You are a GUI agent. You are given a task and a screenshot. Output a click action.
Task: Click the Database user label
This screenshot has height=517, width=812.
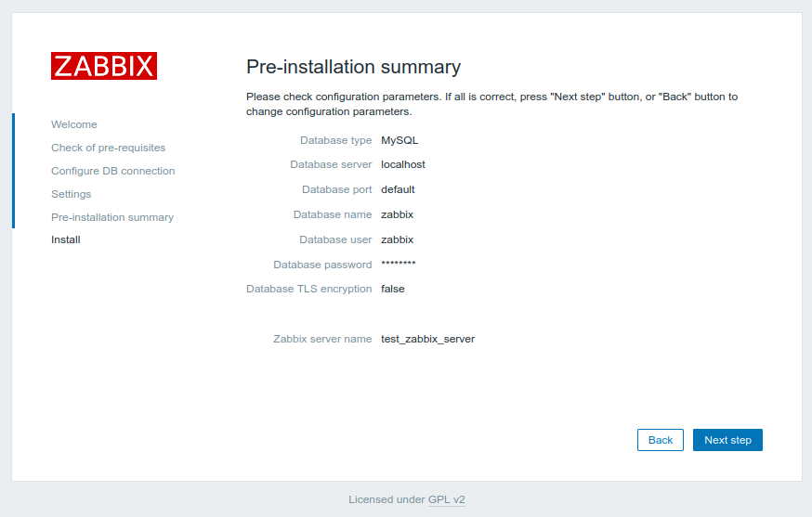coord(335,239)
